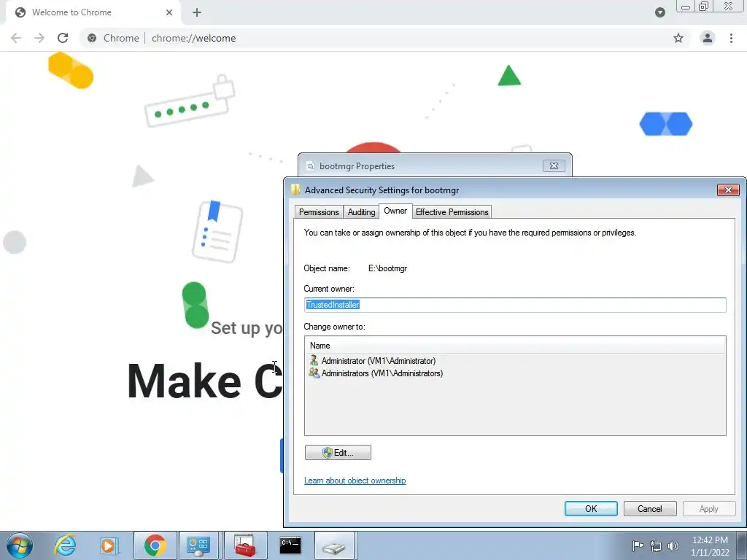This screenshot has height=560, width=747.
Task: Click OK in Advanced Security Settings
Action: (591, 508)
